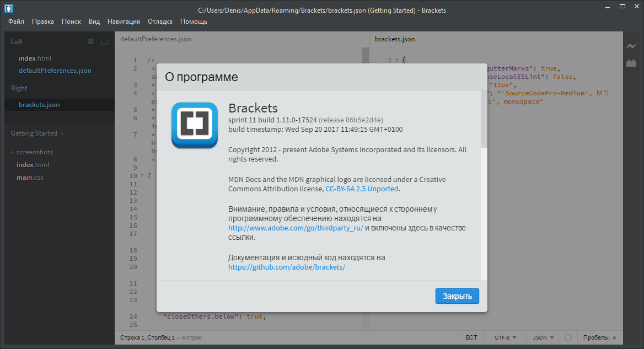The height and width of the screenshot is (349, 644).
Task: Open the Отладка menu
Action: 160,22
